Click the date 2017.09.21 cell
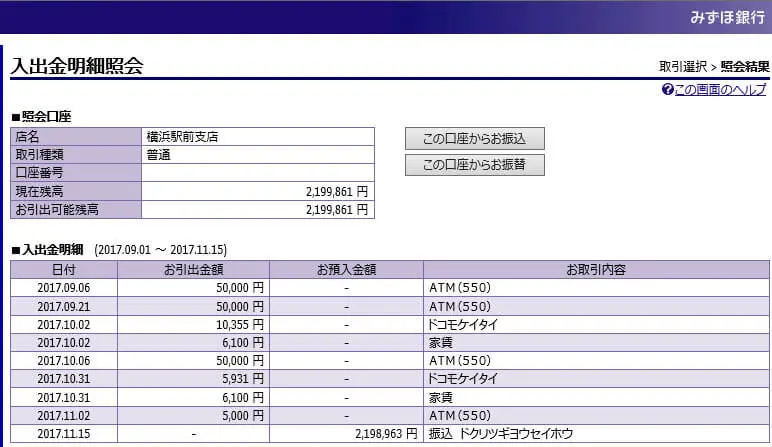The width and height of the screenshot is (772, 447). click(x=64, y=307)
